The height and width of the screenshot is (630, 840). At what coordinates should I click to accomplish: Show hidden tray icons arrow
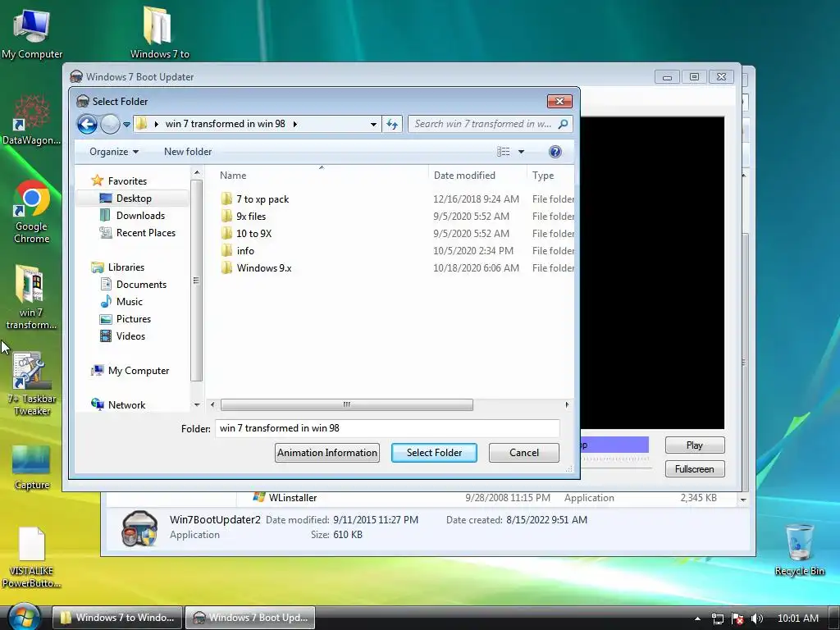coord(697,619)
